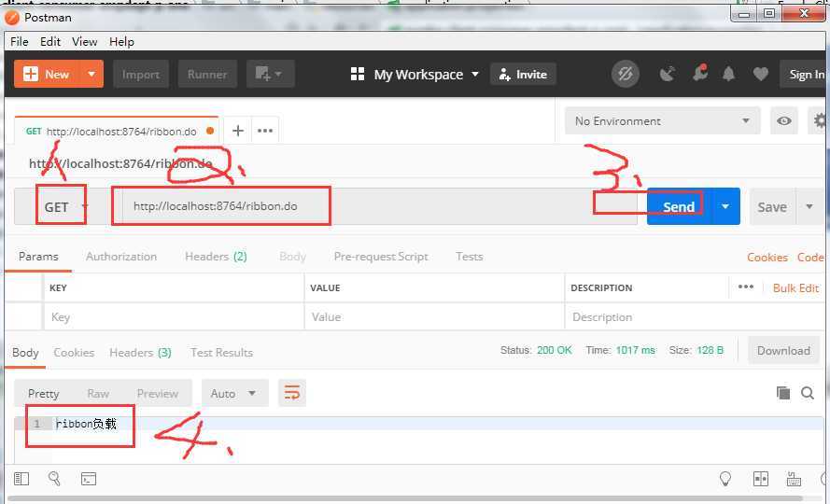Click the Download button

coord(783,351)
